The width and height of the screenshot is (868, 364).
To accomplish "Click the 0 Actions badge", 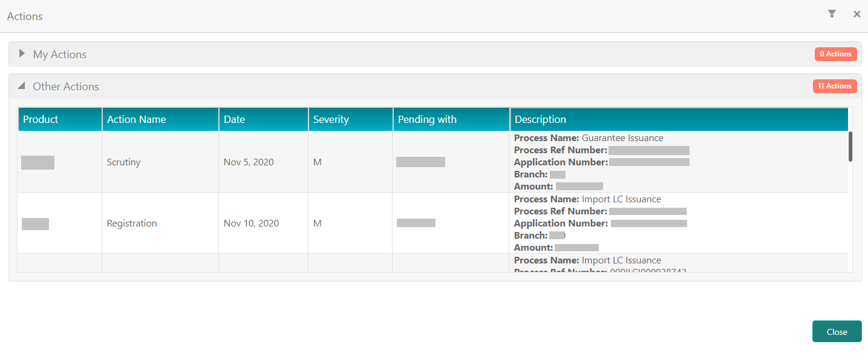I will pos(835,54).
